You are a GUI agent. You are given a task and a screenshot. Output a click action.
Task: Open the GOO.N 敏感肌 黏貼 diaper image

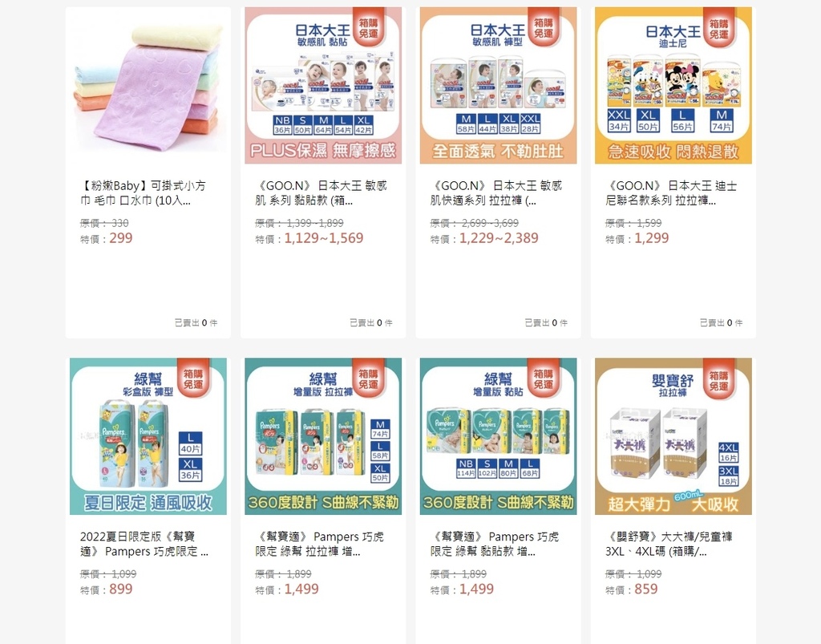coord(323,85)
